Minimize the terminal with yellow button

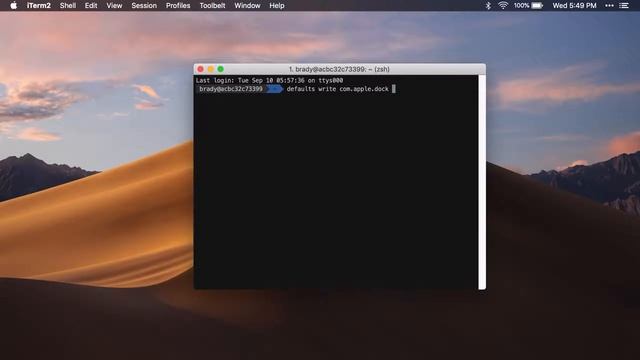pyautogui.click(x=211, y=69)
